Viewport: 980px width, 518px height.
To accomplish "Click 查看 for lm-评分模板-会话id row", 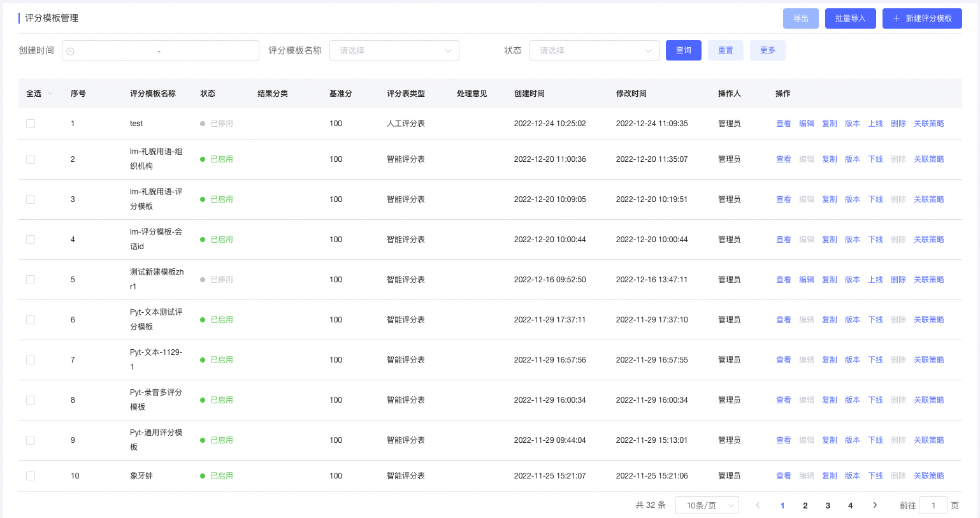I will point(784,240).
